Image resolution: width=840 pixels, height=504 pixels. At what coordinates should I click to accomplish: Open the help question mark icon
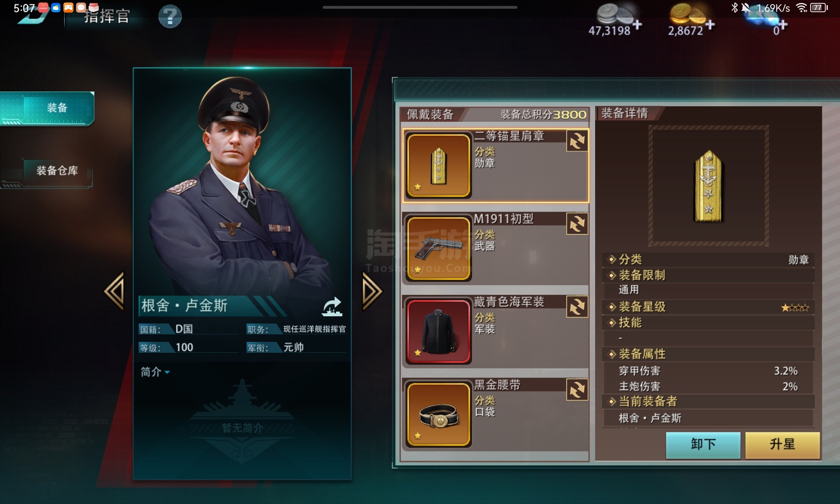[170, 17]
